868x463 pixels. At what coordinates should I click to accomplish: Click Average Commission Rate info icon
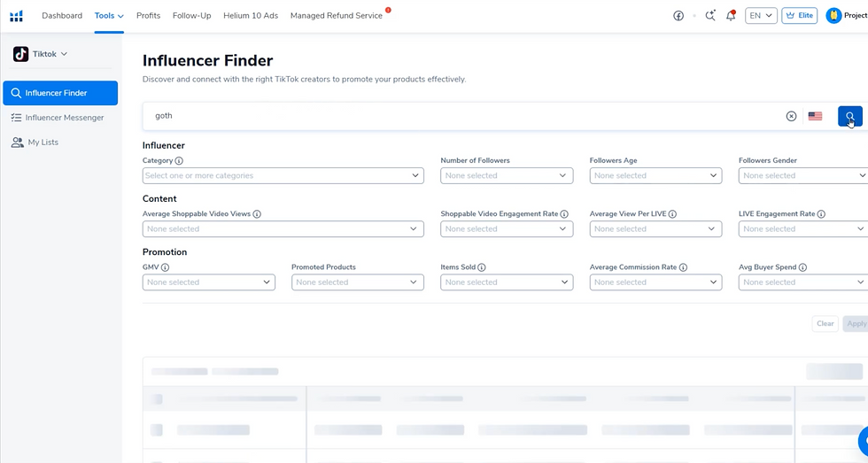pos(683,267)
